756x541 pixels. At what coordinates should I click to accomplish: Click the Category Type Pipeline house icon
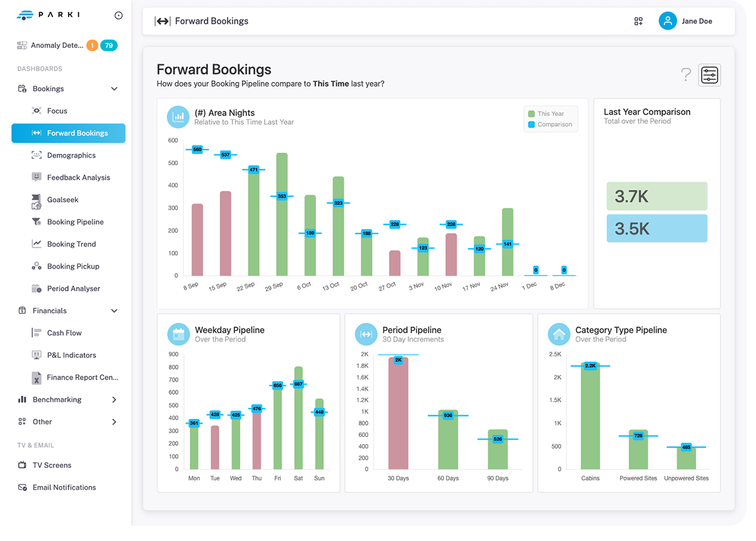point(559,334)
